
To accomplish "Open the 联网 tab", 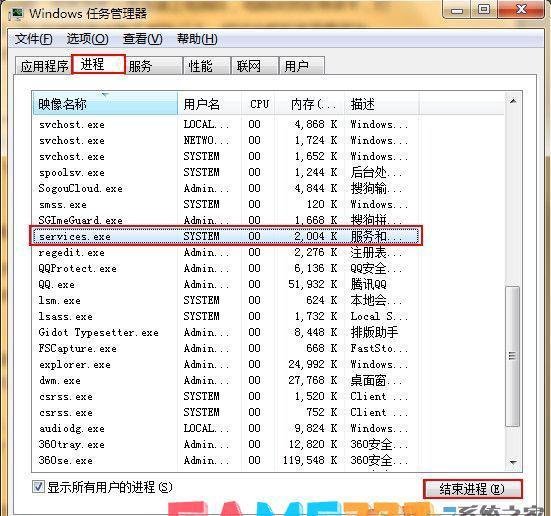I will click(x=255, y=66).
